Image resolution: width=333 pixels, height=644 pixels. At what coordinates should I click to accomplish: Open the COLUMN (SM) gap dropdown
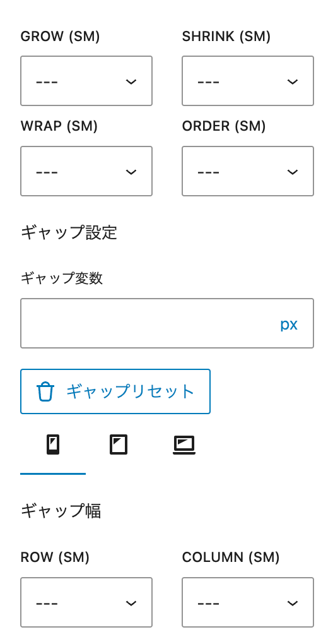[248, 602]
